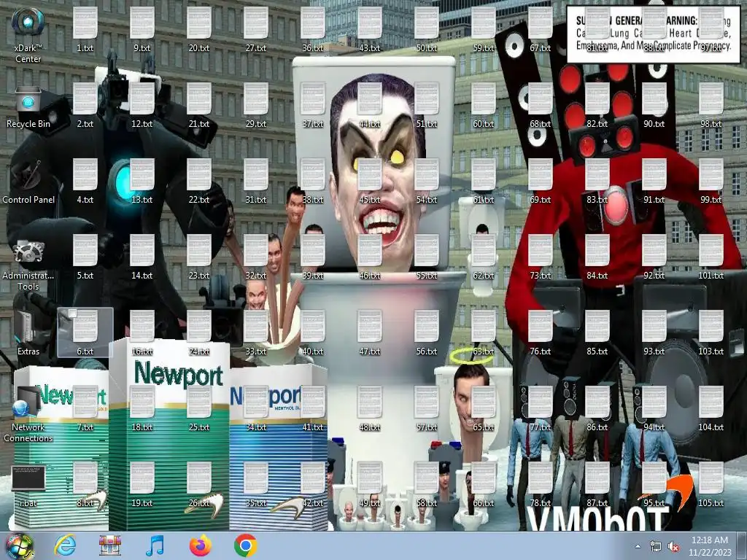Select the 73.txt file icon
Screen dimensions: 747x560
[x=541, y=251]
